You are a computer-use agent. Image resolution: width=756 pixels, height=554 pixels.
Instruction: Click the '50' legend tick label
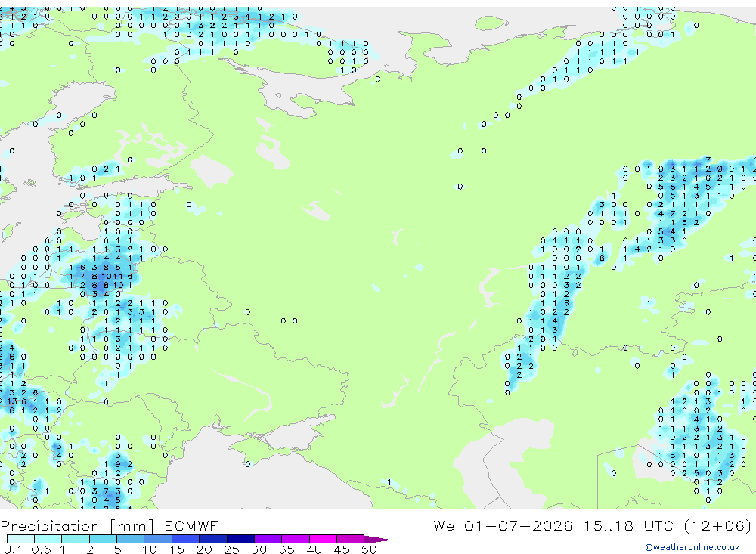pyautogui.click(x=369, y=549)
